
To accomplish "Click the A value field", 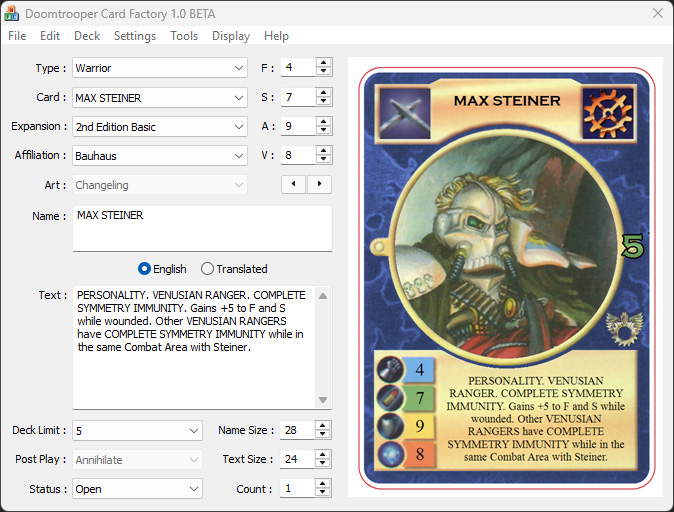I will (x=298, y=126).
